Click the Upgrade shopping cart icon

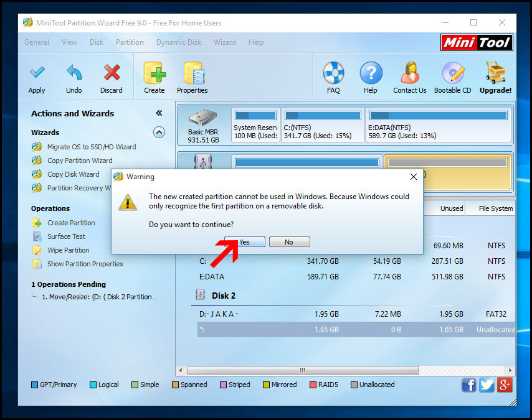pyautogui.click(x=495, y=73)
